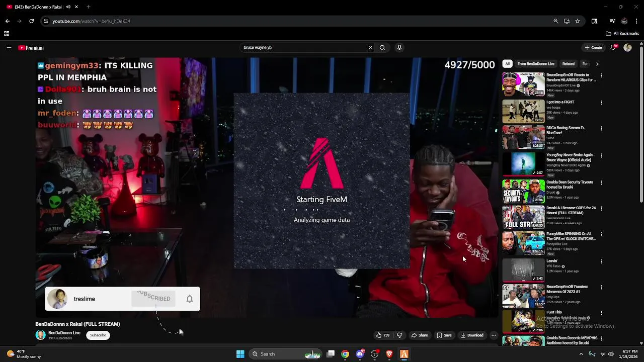The image size is (644, 362).
Task: Mute the tab using the audio icon
Action: tap(68, 7)
